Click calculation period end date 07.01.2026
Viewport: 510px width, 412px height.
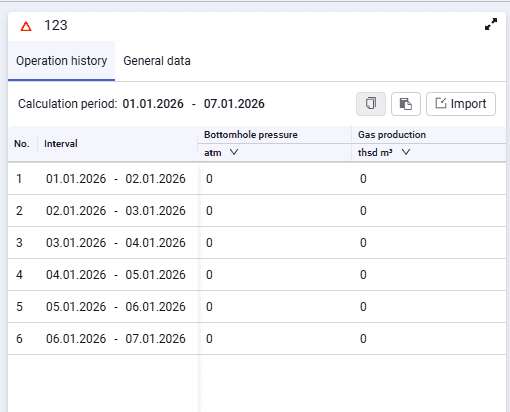(x=234, y=104)
